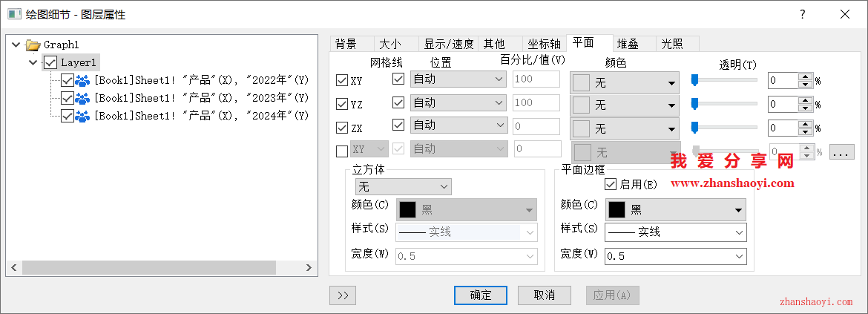The width and height of the screenshot is (868, 314).
Task: Switch to the 坐标轴 tab
Action: 545,45
